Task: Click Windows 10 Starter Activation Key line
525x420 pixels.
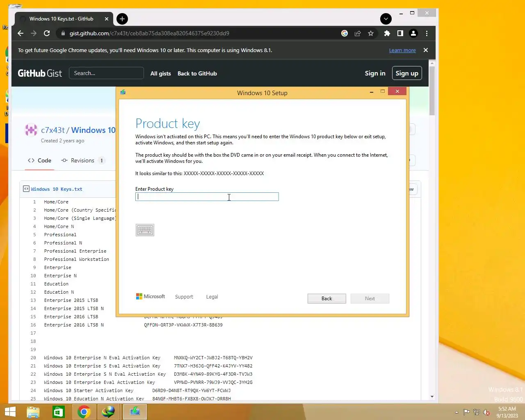Action: [x=137, y=390]
